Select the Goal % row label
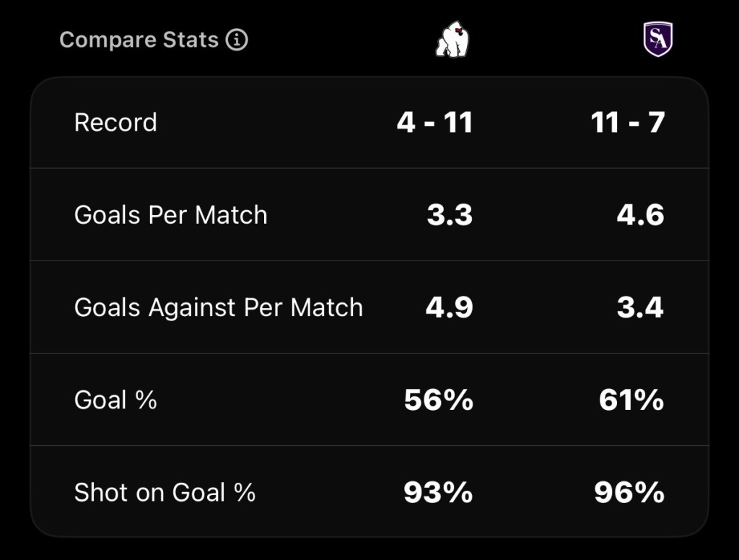Screen dimensions: 739x560 coord(115,400)
